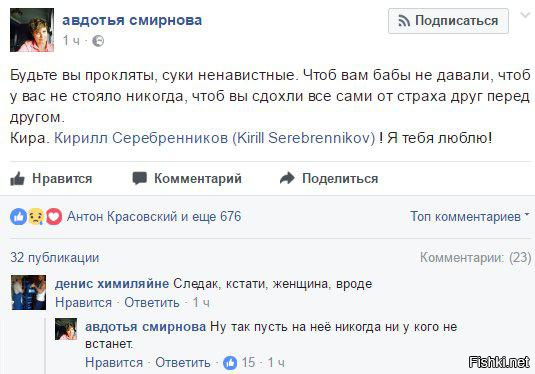Click the post author's profile picture thumbnail

32,30
